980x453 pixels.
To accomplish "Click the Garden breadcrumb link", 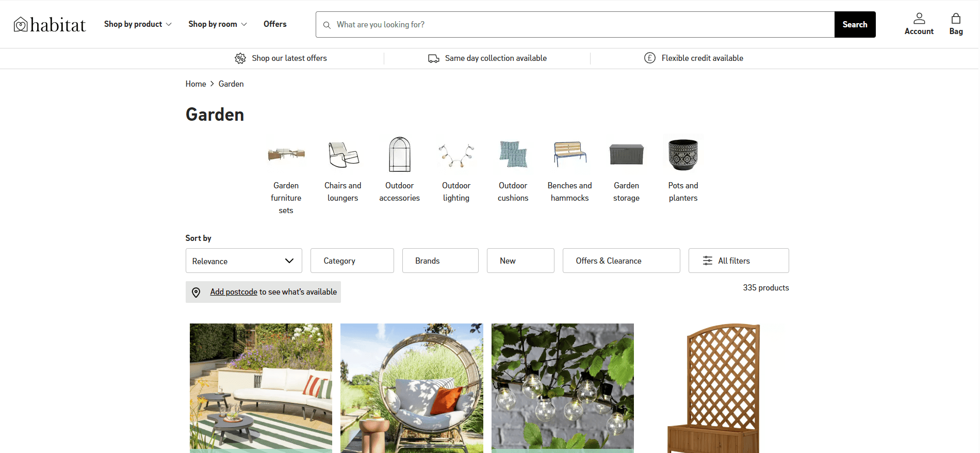I will tap(231, 84).
